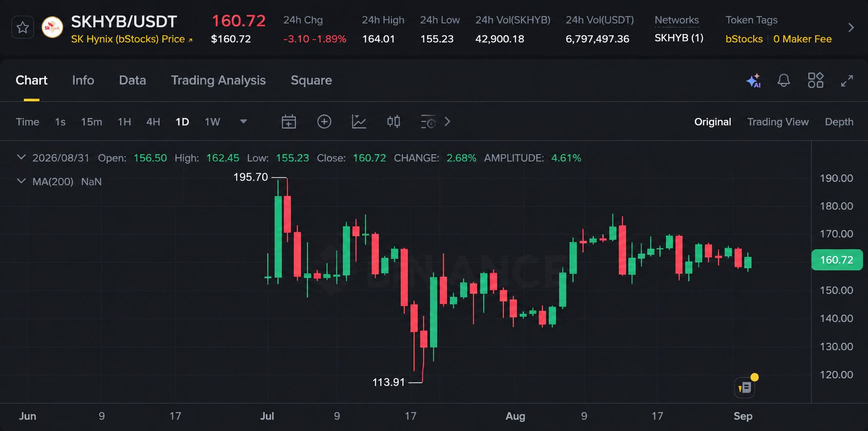Select the 1W interval
Screen dimensions: 868x431
(x=212, y=122)
